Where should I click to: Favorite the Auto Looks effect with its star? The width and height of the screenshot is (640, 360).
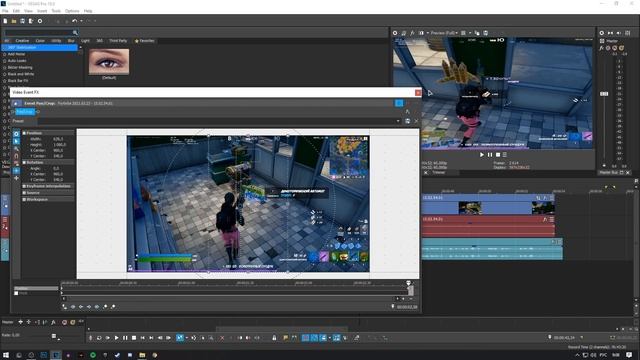4,60
